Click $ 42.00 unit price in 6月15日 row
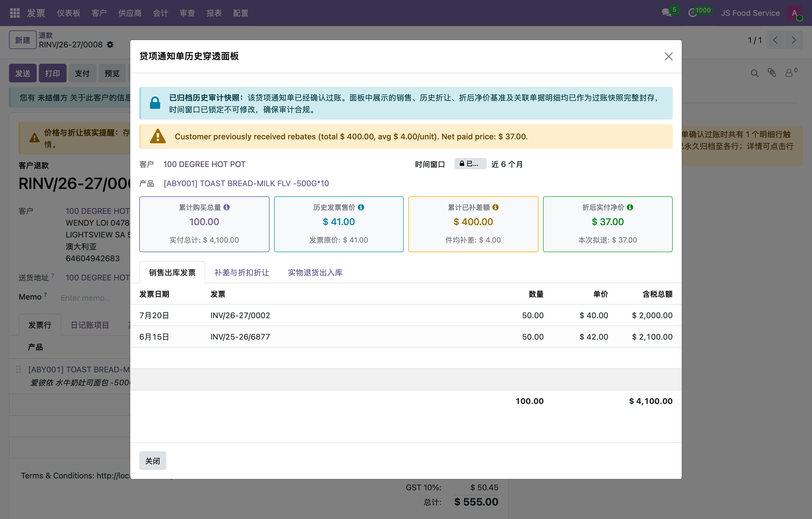 tap(594, 337)
